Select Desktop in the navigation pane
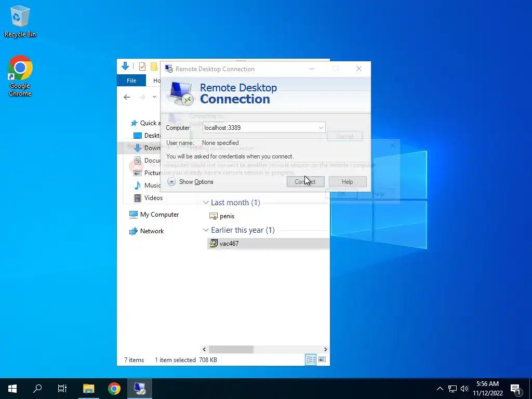Viewport: 532px width, 399px height. click(x=147, y=136)
